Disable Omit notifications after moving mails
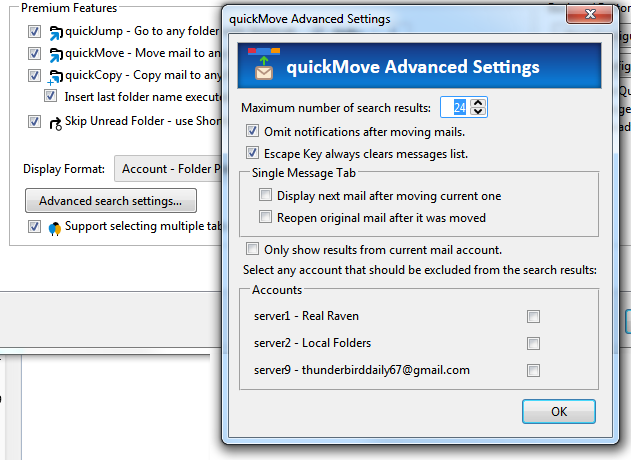631x460 pixels. pos(253,131)
